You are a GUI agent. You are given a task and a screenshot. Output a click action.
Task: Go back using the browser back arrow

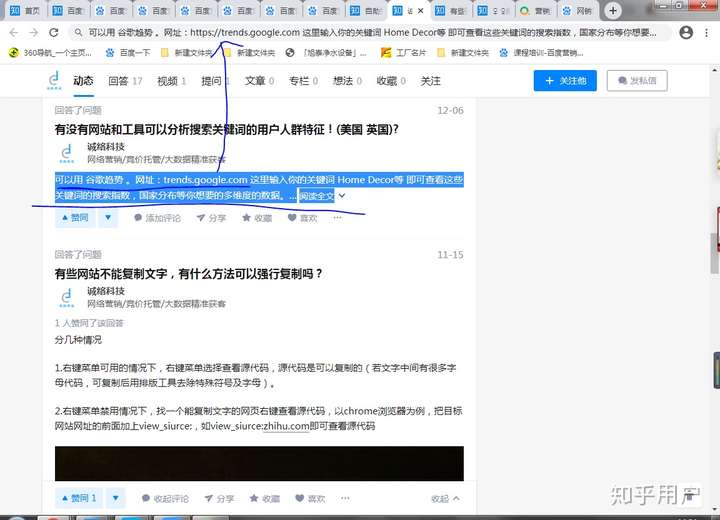click(x=13, y=33)
